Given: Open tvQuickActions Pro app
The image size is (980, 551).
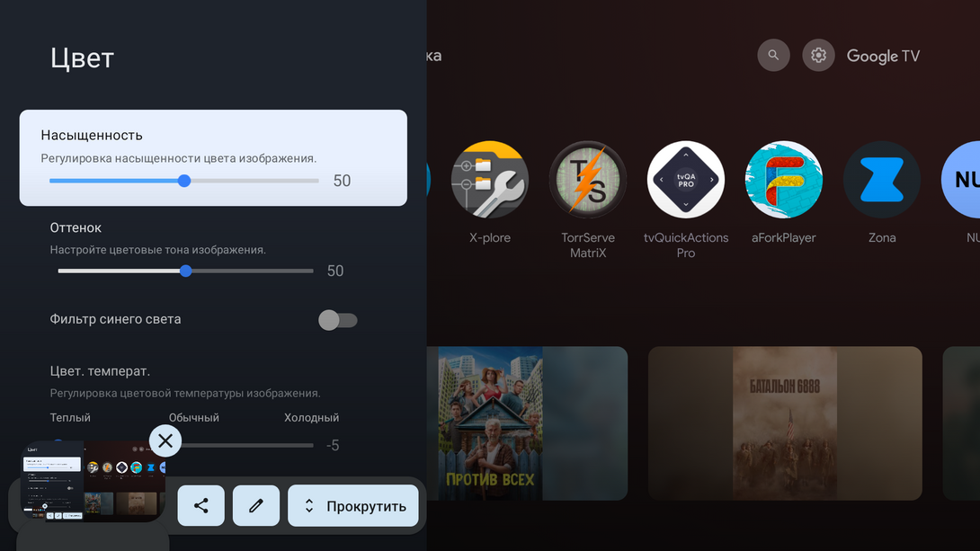Looking at the screenshot, I should click(x=686, y=180).
